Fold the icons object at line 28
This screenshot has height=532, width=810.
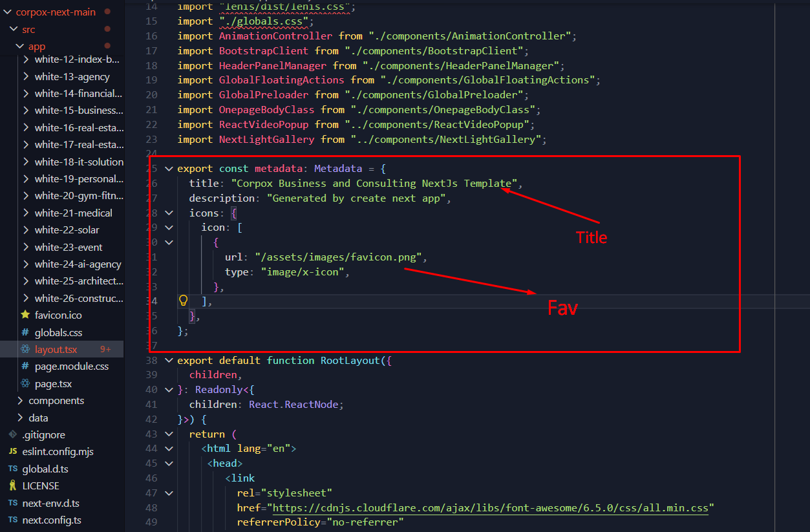click(169, 213)
